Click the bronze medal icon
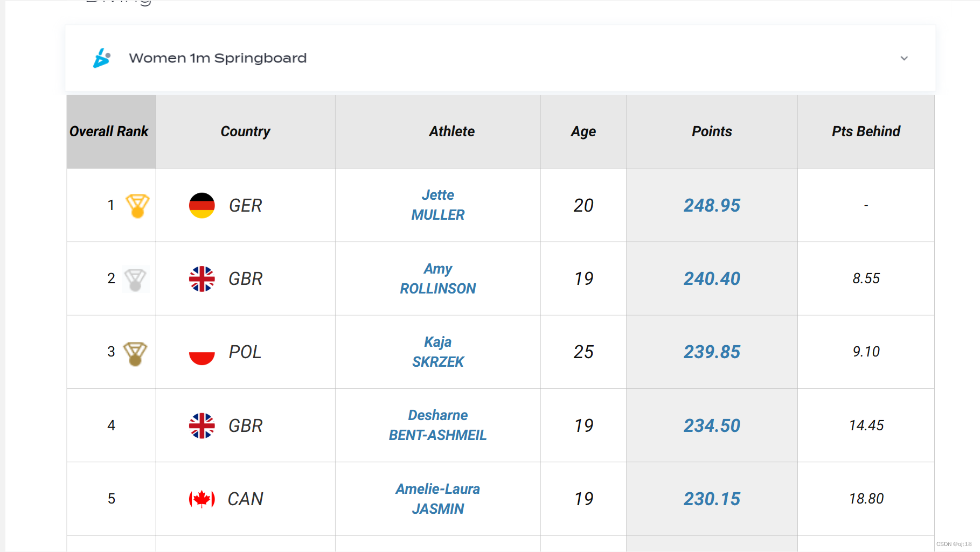Image resolution: width=980 pixels, height=552 pixels. pos(135,353)
